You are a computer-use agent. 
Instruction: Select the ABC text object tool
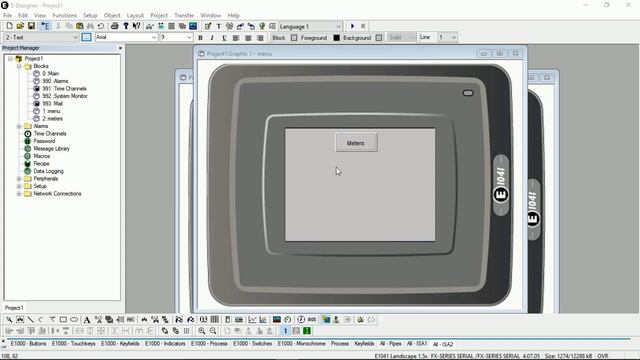pos(131,320)
